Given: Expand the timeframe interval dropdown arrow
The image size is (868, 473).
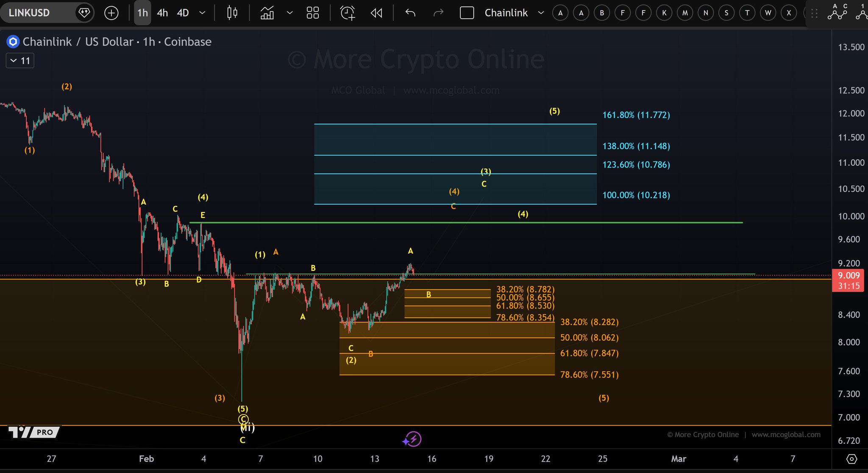Looking at the screenshot, I should pos(202,13).
